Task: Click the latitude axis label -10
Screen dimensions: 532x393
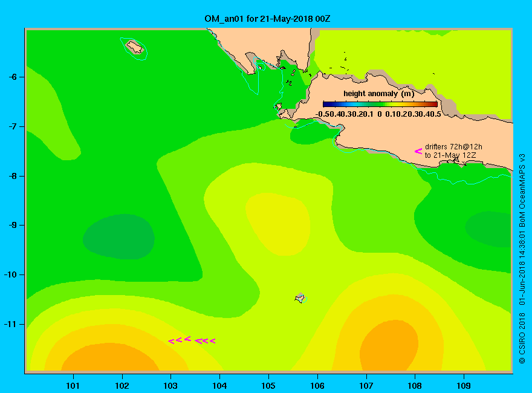Action: click(11, 274)
